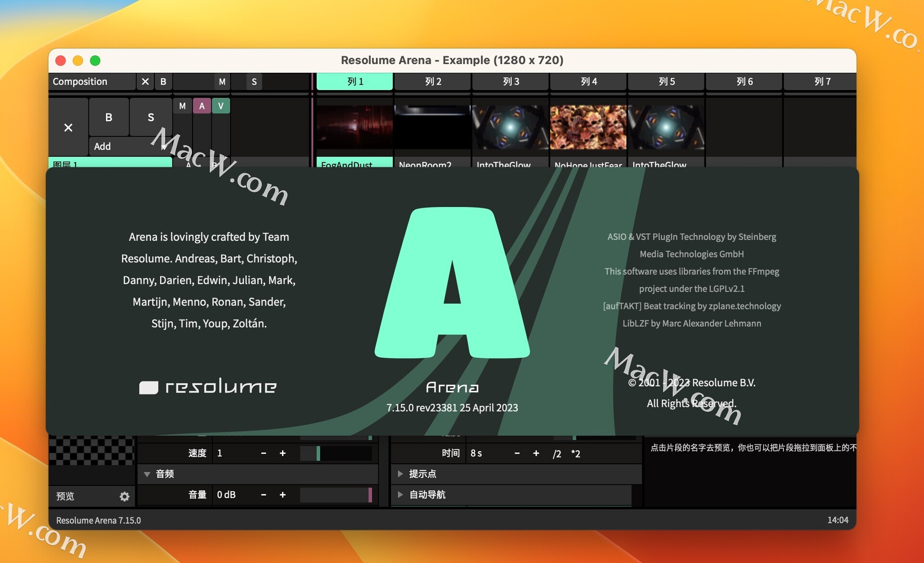Click version text 7.15.0 rev23381 25 April 2023
The image size is (924, 563).
pyautogui.click(x=452, y=407)
